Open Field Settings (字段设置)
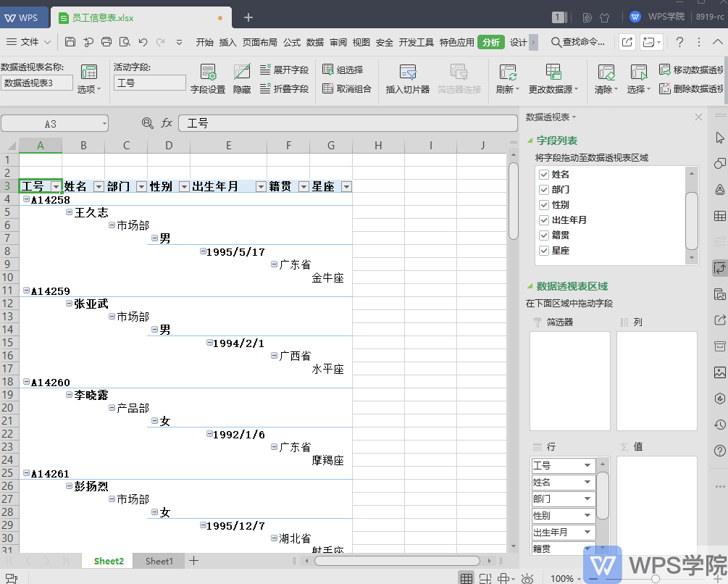Image resolution: width=728 pixels, height=584 pixels. point(208,80)
